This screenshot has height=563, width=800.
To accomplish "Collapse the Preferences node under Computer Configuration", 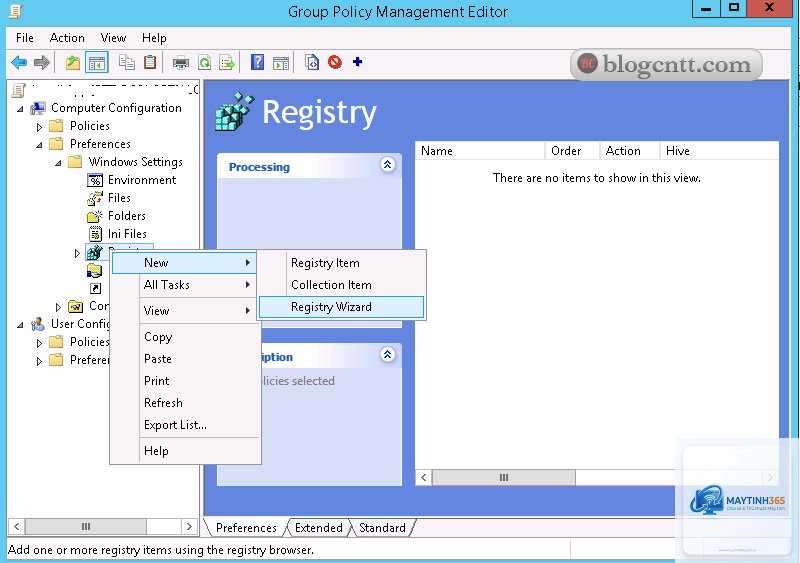I will 39,144.
